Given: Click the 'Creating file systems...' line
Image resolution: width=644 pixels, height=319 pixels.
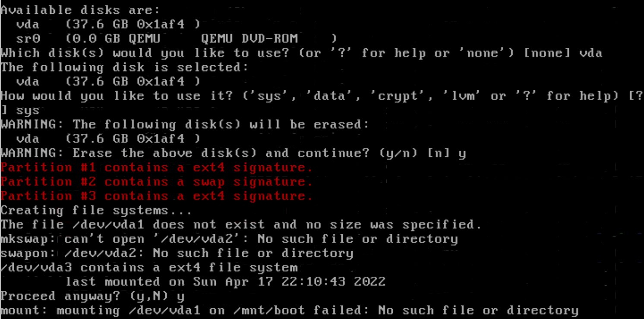Looking at the screenshot, I should tap(96, 210).
